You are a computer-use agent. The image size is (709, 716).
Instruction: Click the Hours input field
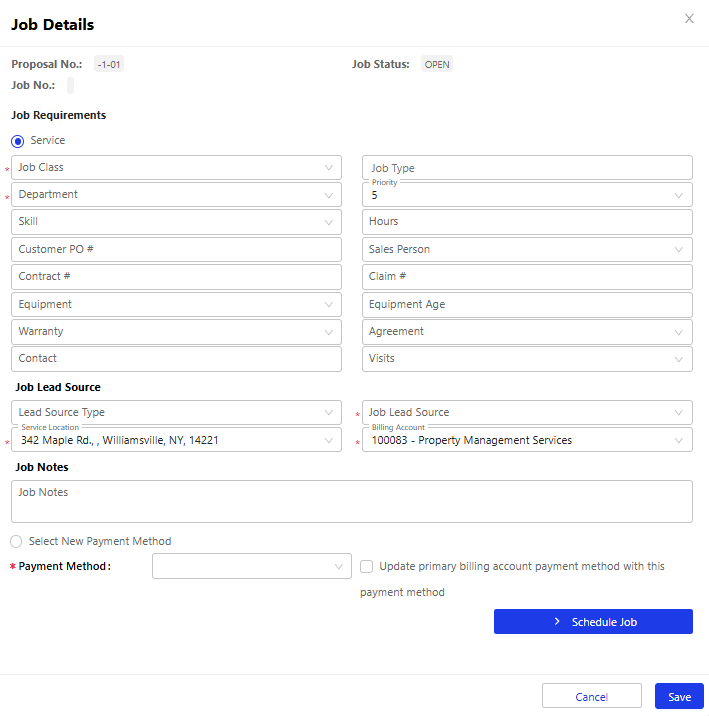[x=527, y=222]
